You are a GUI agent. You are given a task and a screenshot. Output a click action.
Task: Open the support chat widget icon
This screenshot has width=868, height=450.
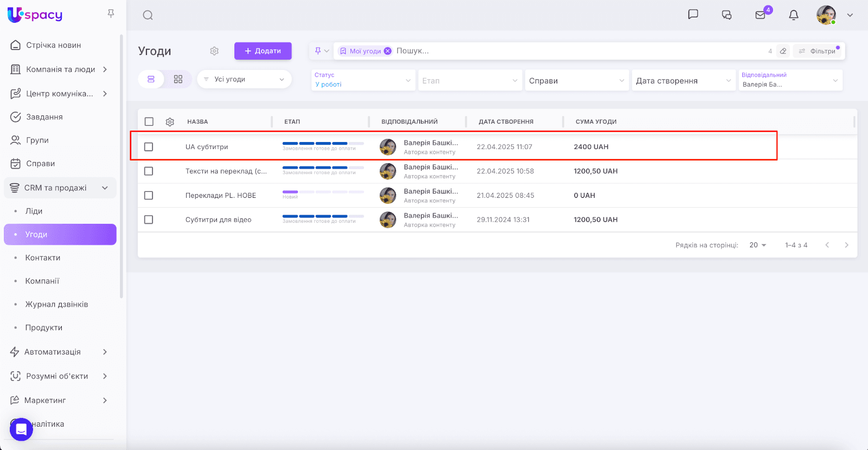(21, 429)
